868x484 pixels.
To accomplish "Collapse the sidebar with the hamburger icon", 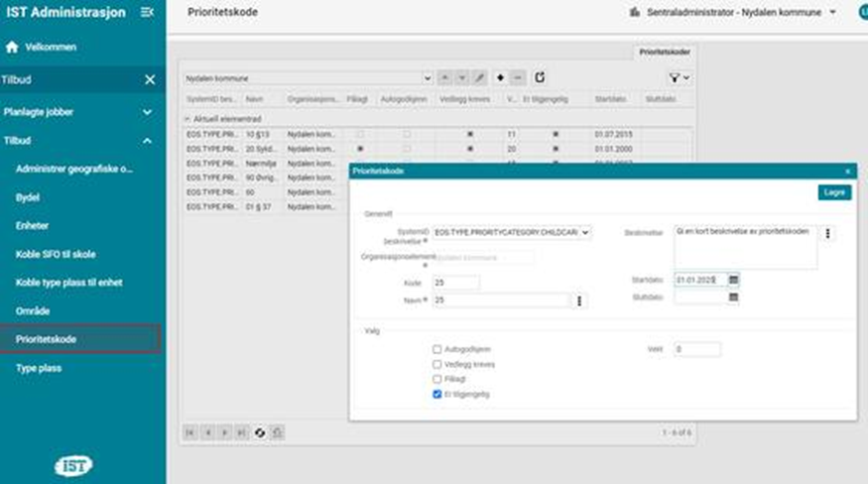I will coord(148,12).
